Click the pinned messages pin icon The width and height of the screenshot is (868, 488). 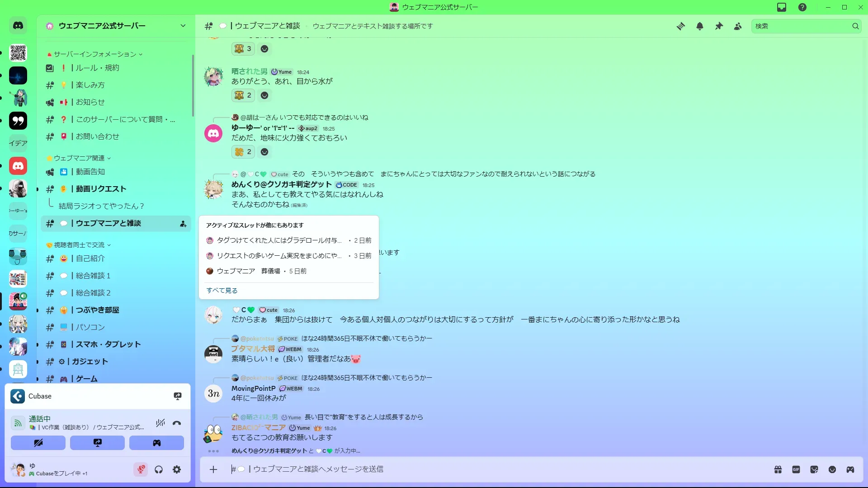(719, 26)
